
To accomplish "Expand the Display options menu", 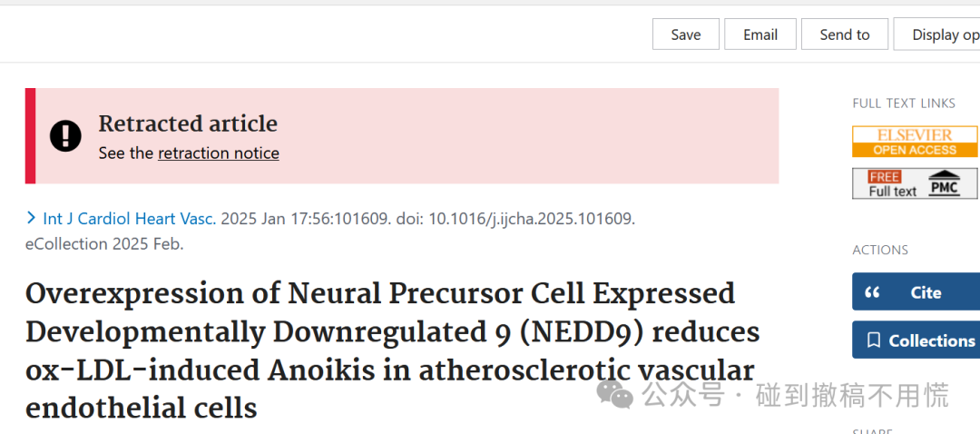I will click(x=936, y=35).
